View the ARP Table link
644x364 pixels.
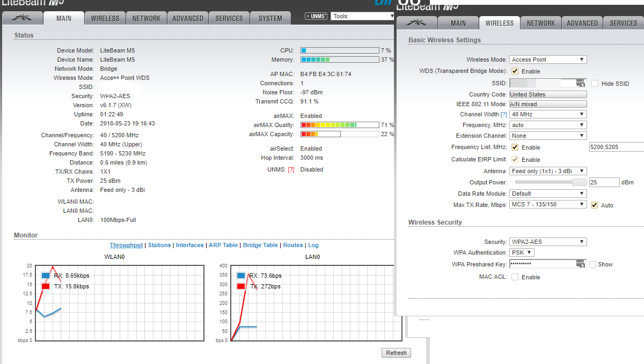point(223,245)
